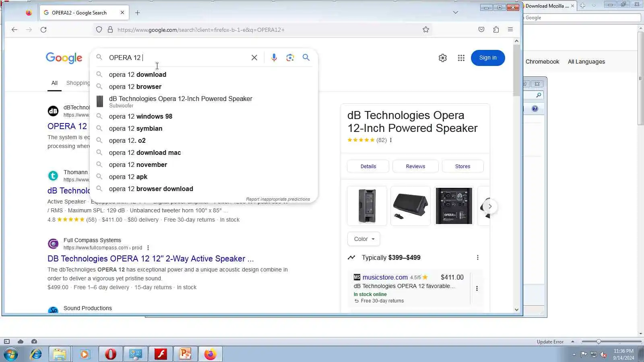The width and height of the screenshot is (644, 362).
Task: Open Windows Explorer folder on taskbar
Action: (x=60, y=354)
